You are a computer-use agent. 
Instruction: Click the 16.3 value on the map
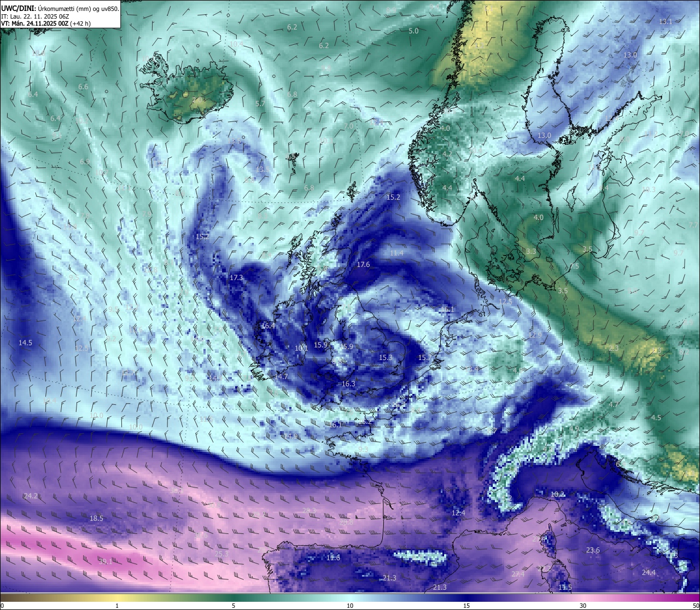[x=348, y=384]
